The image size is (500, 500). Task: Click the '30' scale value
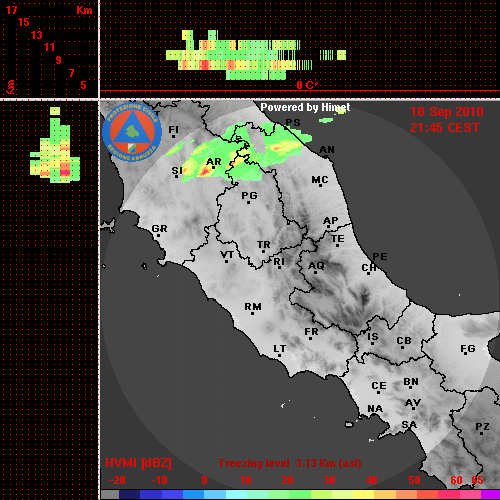click(329, 480)
